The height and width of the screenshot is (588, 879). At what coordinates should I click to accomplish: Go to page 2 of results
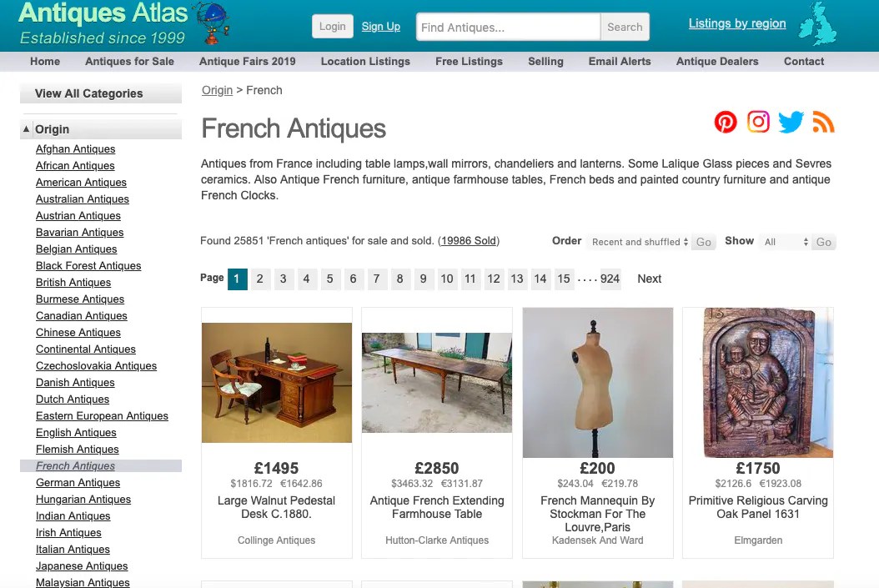pos(260,279)
